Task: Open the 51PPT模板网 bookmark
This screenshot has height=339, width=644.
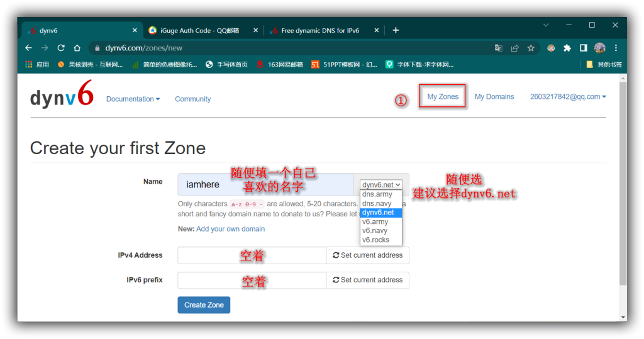Action: click(x=344, y=65)
